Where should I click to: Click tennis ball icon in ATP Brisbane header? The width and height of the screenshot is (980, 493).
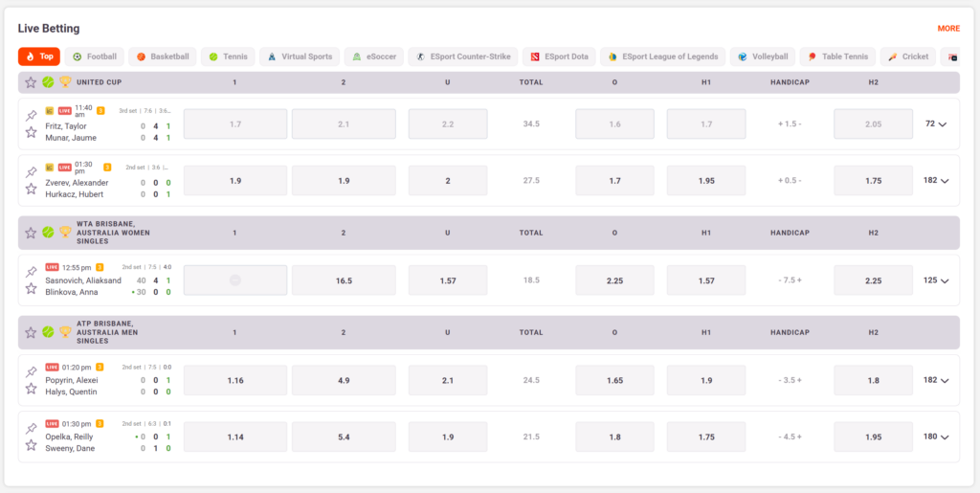pos(48,332)
